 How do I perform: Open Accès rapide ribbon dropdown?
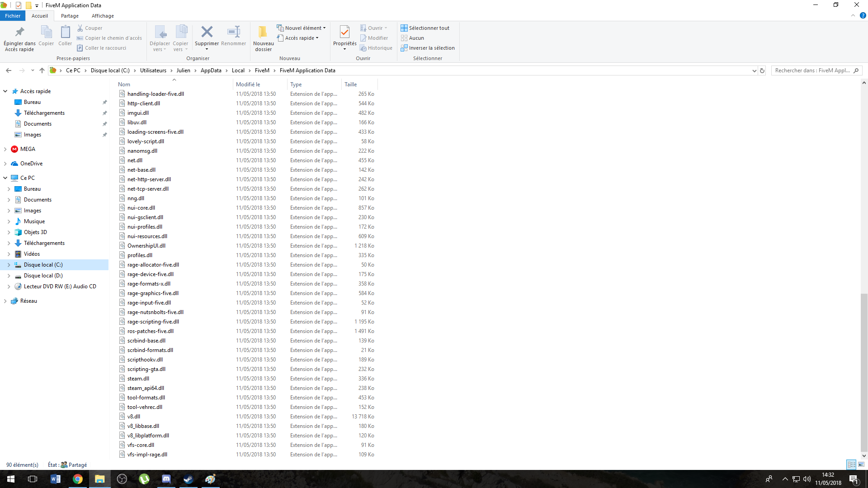298,38
